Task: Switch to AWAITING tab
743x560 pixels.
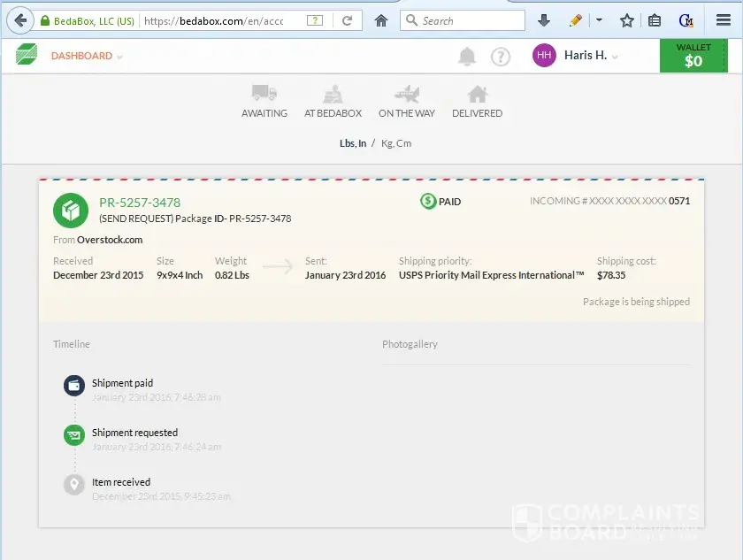Action: (264, 102)
